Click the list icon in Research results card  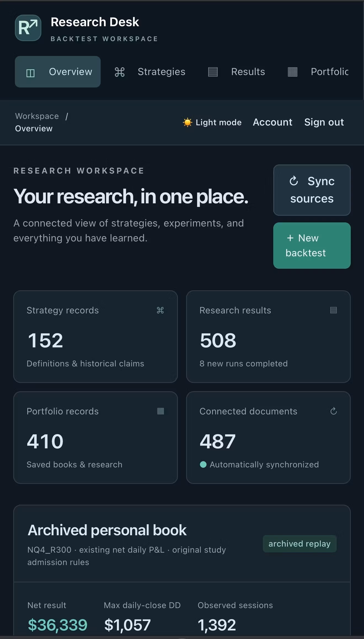tap(333, 310)
